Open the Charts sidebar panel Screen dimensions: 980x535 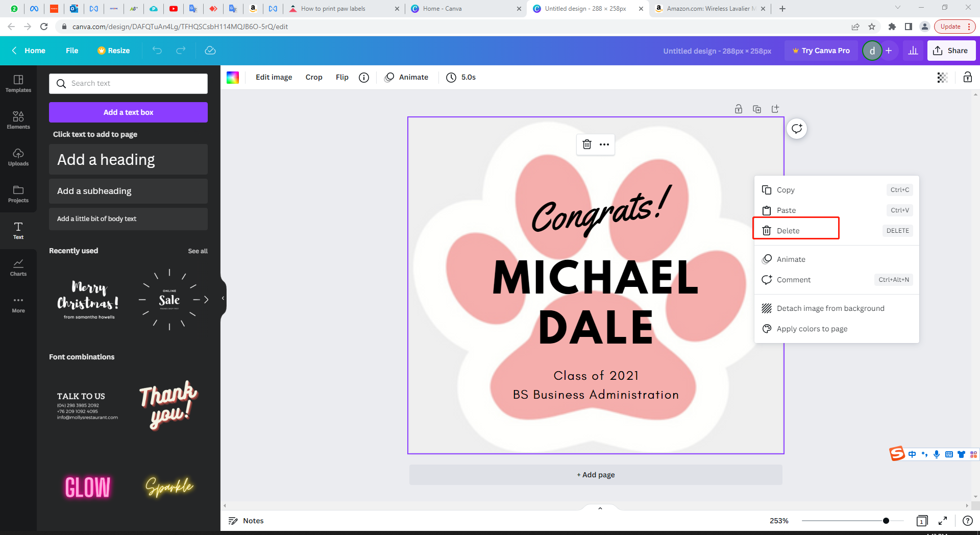(18, 267)
